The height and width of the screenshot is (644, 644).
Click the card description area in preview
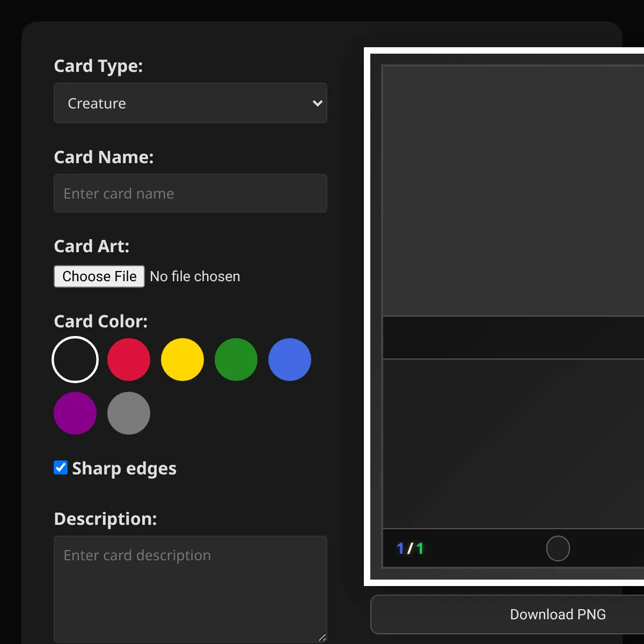(x=514, y=444)
